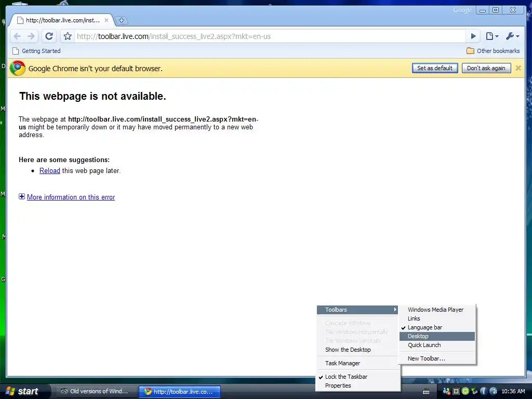The image size is (532, 399).
Task: Select the toolbar.live.com browser tab
Action: tap(63, 20)
